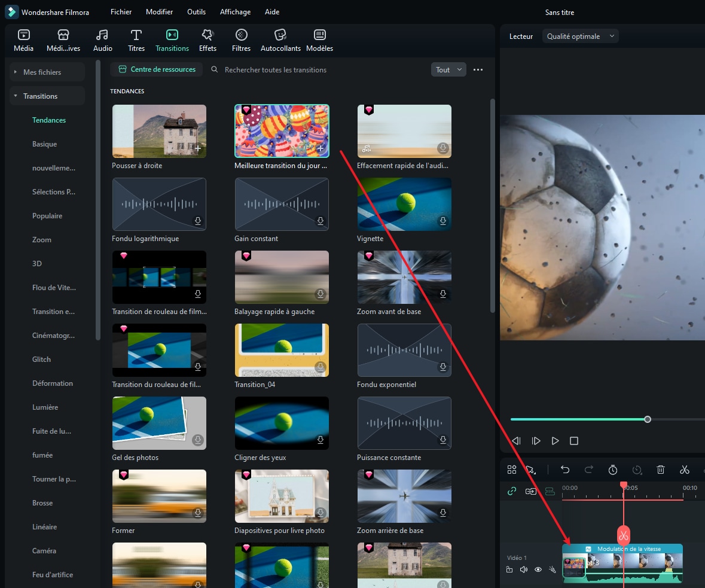Undo the last action
This screenshot has width=705, height=588.
coord(565,470)
